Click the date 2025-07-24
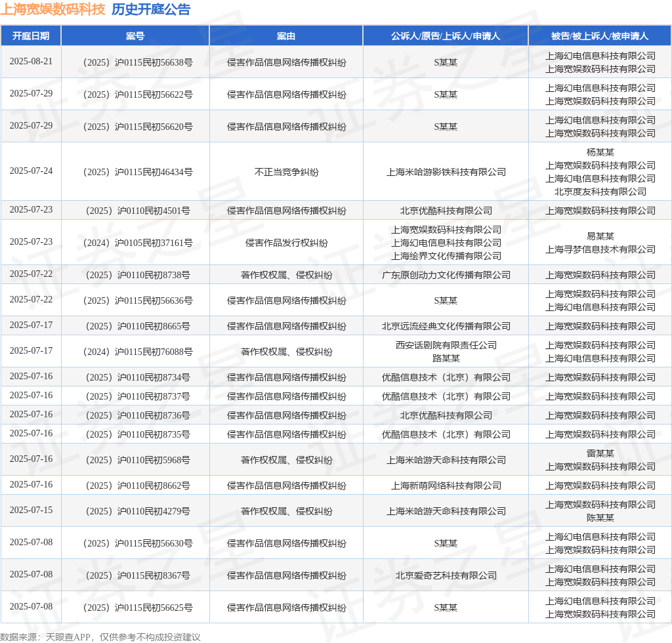 [31, 171]
